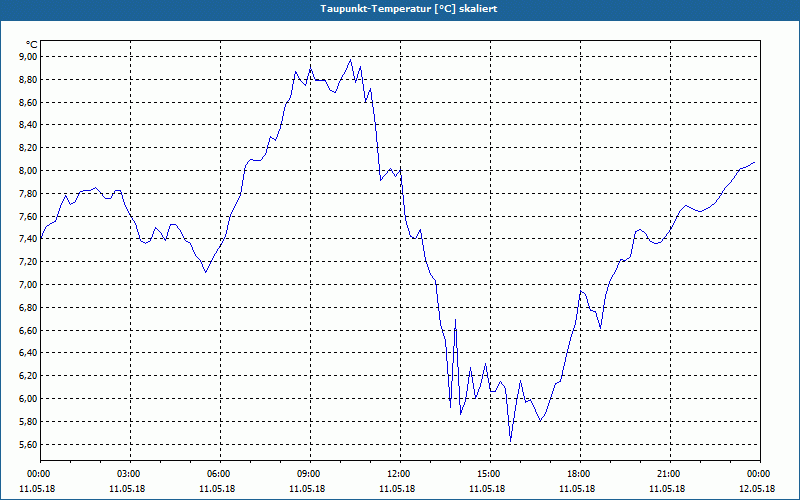This screenshot has width=800, height=500.
Task: Click the chart title 'Taupunkt-Temperatur [°C] skaliert'
Action: [409, 9]
